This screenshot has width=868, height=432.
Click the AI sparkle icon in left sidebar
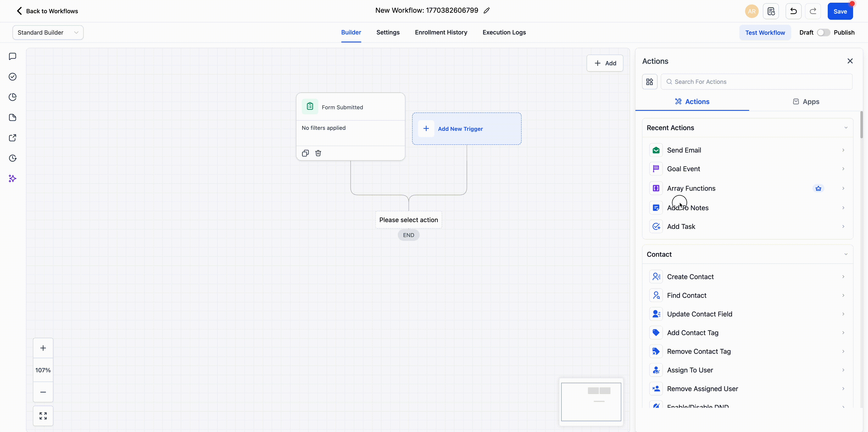[13, 179]
